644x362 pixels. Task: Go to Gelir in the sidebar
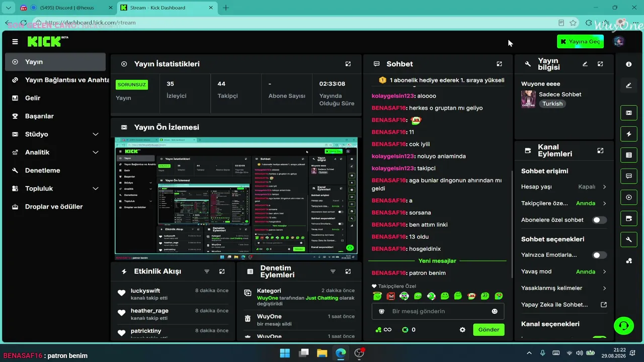pyautogui.click(x=55, y=98)
